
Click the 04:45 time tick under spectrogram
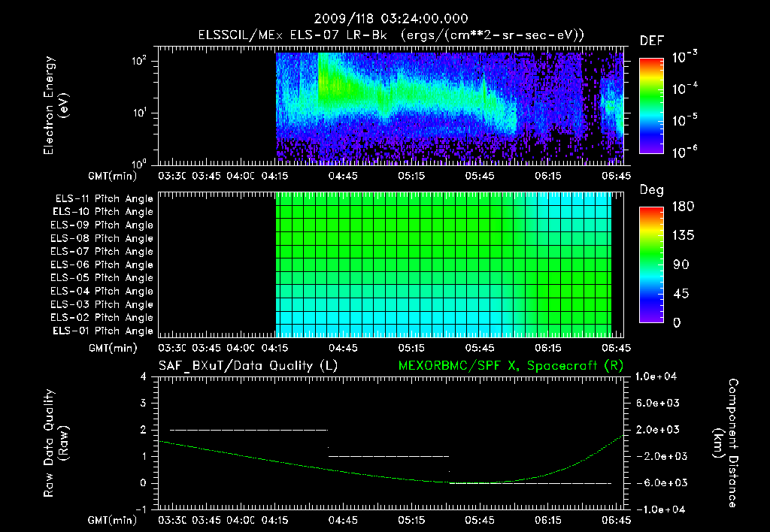tap(343, 176)
